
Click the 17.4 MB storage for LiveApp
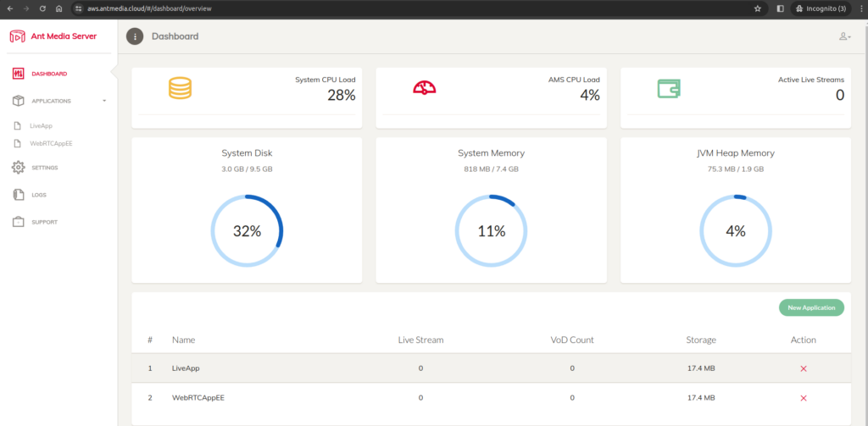click(701, 368)
